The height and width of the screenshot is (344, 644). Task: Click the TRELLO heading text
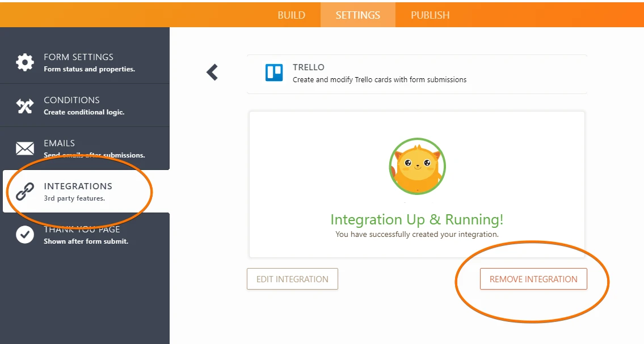click(309, 67)
